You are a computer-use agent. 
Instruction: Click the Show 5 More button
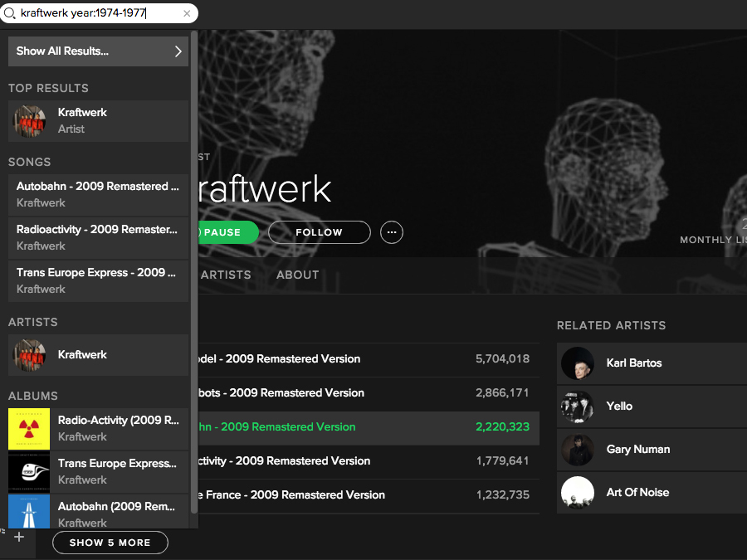110,543
